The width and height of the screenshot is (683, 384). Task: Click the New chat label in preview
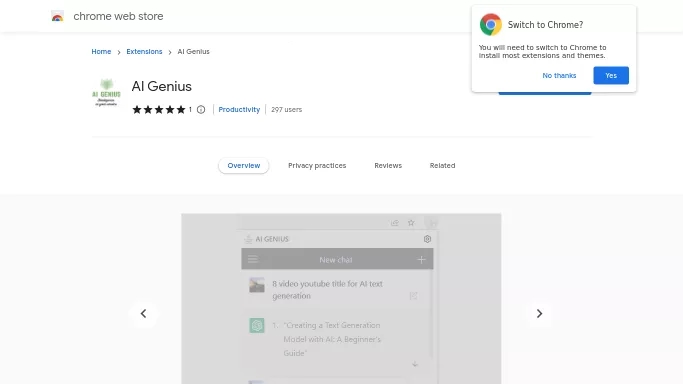coord(336,260)
